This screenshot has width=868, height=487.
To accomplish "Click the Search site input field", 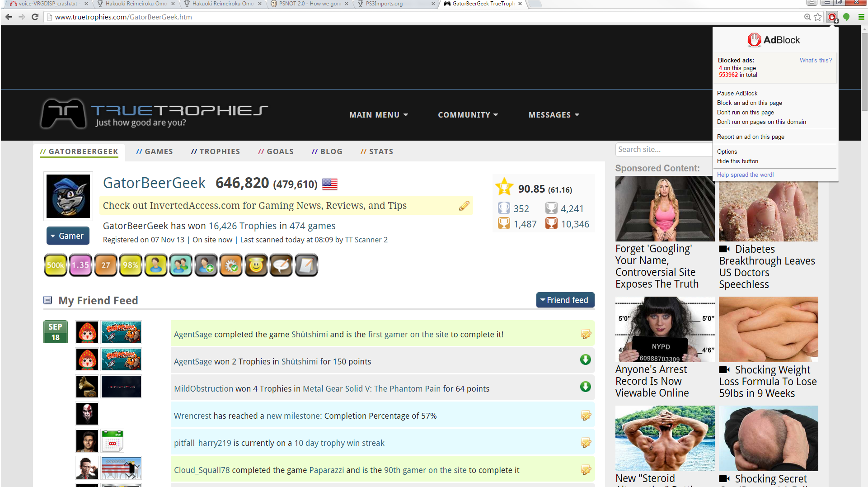I will click(663, 149).
